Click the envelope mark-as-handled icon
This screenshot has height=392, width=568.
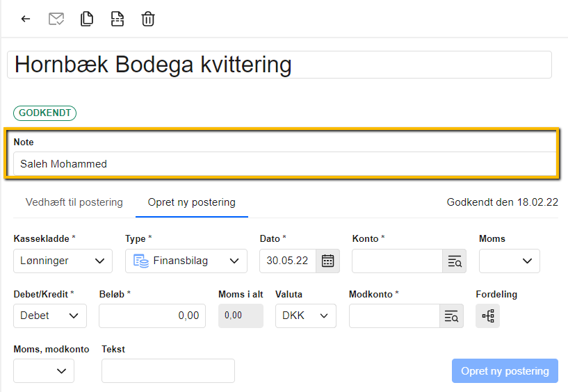click(x=56, y=19)
